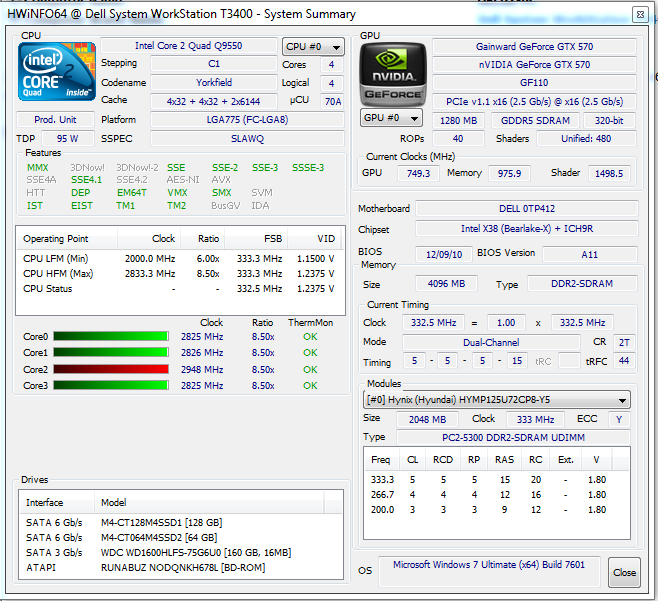This screenshot has height=601, width=658.
Task: Expand the Hynix memory module dropdown
Action: pyautogui.click(x=496, y=400)
